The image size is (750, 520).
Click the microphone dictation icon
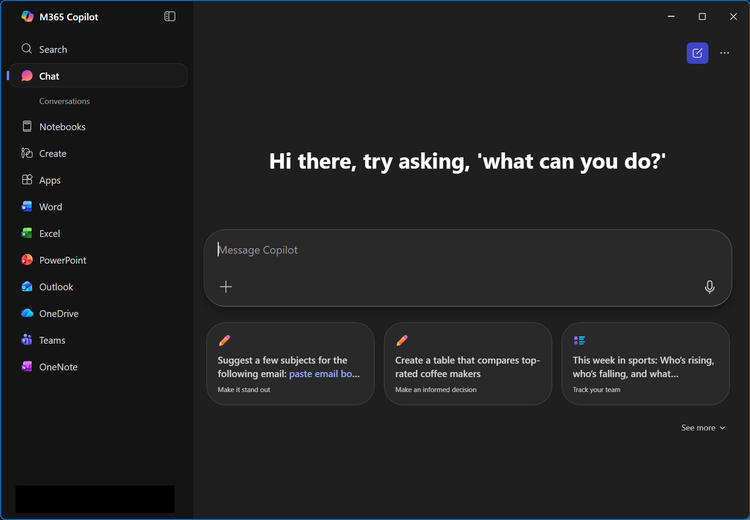pos(710,287)
